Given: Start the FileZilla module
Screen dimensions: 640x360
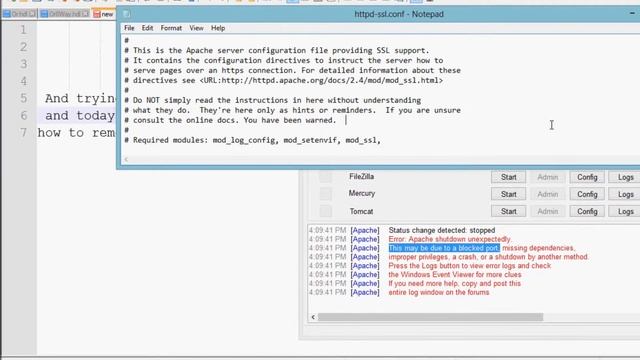Looking at the screenshot, I should (x=509, y=177).
